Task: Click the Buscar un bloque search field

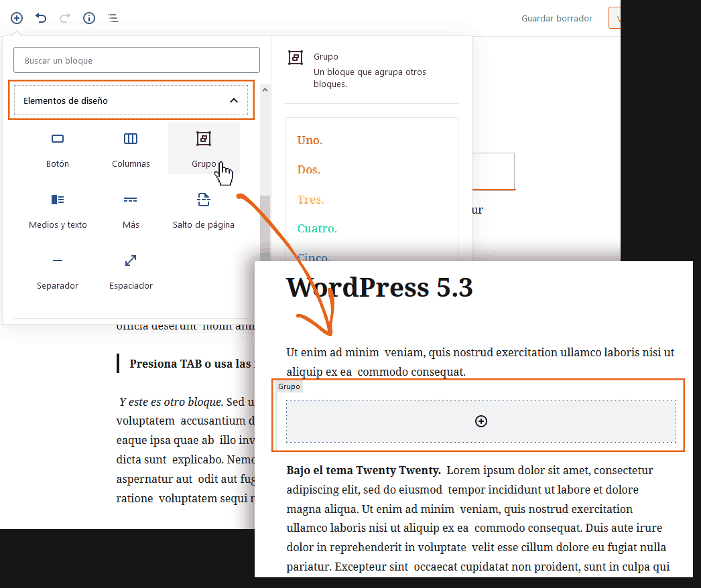Action: 137,60
